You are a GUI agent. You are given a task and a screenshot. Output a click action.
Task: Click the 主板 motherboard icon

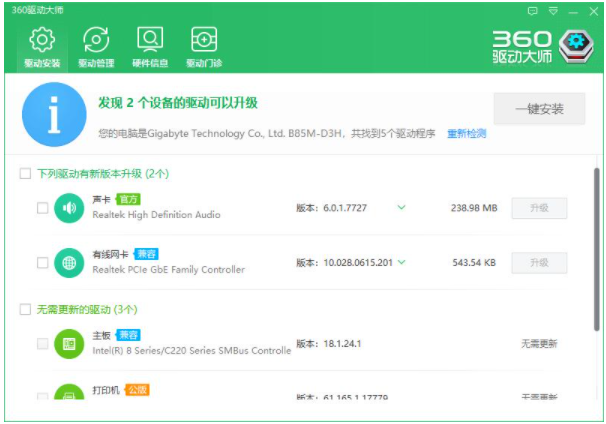click(x=69, y=344)
